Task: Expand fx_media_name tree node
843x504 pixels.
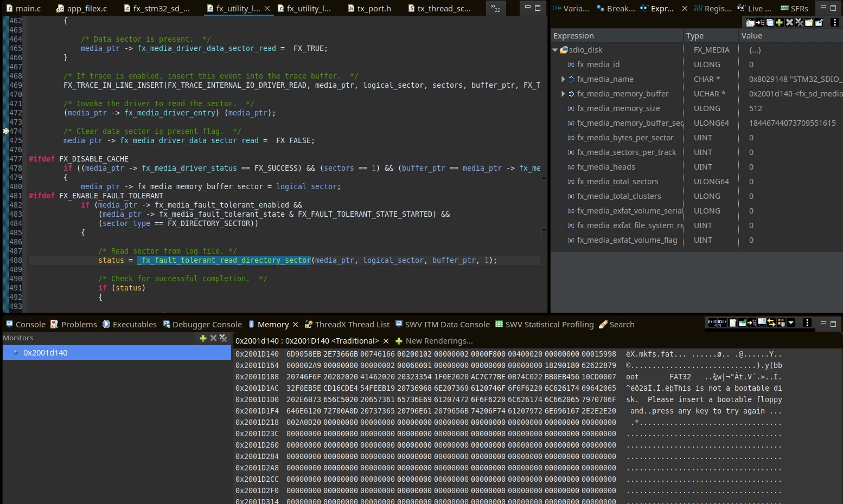Action: click(x=563, y=79)
